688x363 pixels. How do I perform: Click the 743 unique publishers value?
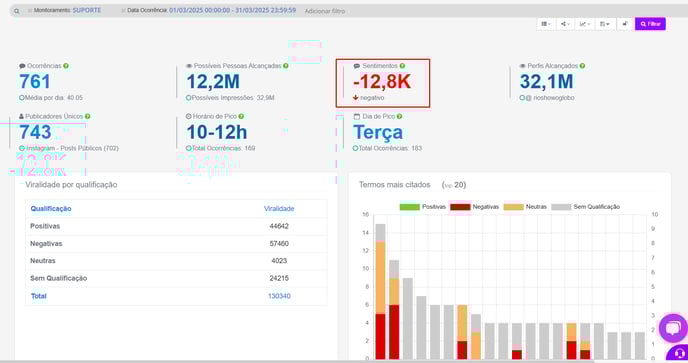coord(35,132)
